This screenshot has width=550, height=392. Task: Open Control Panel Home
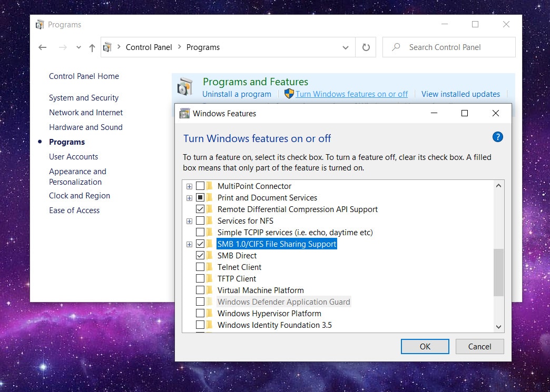click(x=84, y=76)
